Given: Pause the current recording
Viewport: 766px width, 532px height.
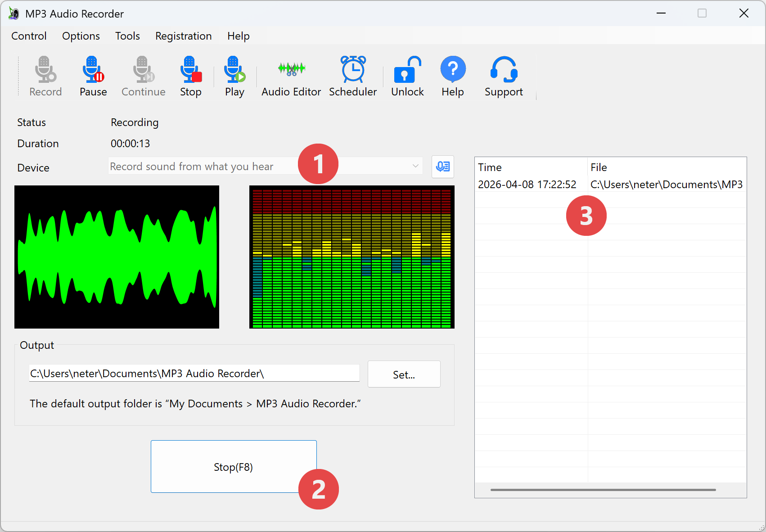Looking at the screenshot, I should click(x=93, y=76).
